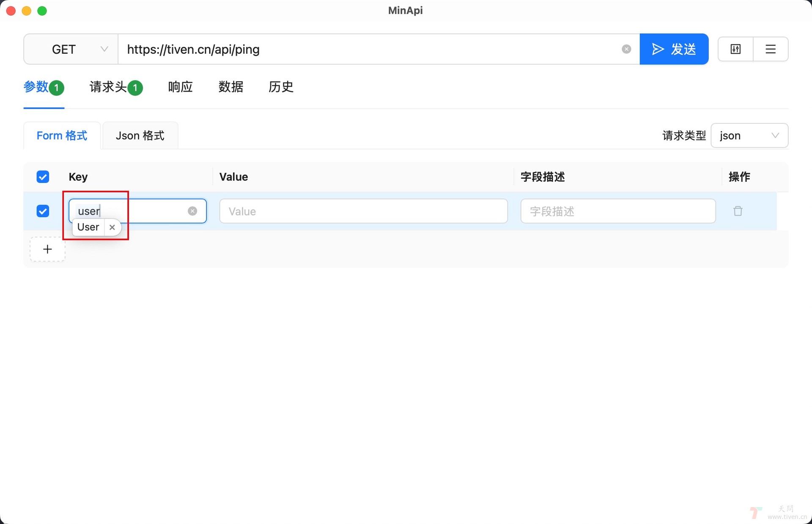This screenshot has width=812, height=524.
Task: Open the 响应 tab
Action: (181, 87)
